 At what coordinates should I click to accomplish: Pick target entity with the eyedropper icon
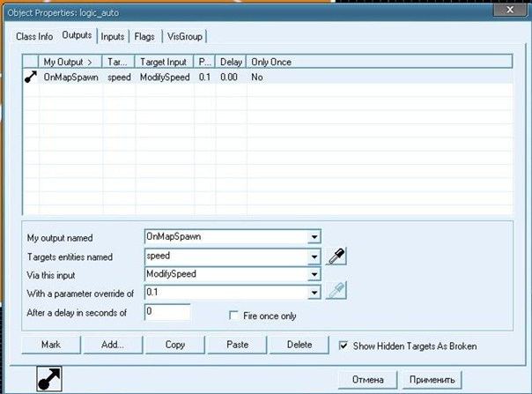pyautogui.click(x=336, y=256)
